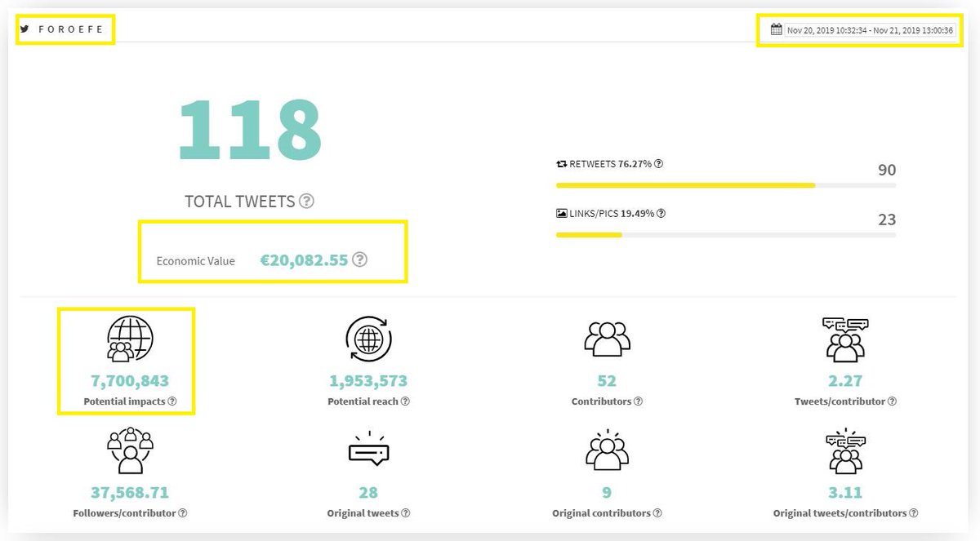Click the Original tweets message icon

click(x=368, y=450)
